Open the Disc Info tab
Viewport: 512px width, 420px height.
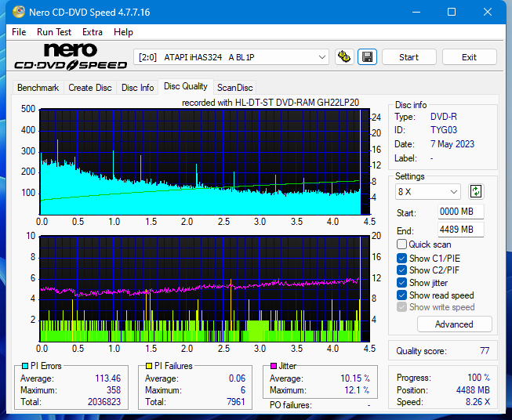pyautogui.click(x=137, y=88)
